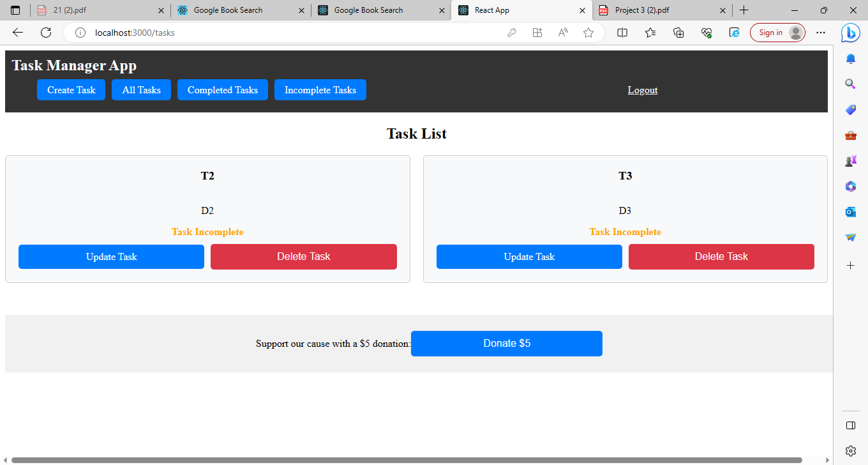Image resolution: width=868 pixels, height=465 pixels.
Task: Open the Collections panel
Action: [678, 33]
